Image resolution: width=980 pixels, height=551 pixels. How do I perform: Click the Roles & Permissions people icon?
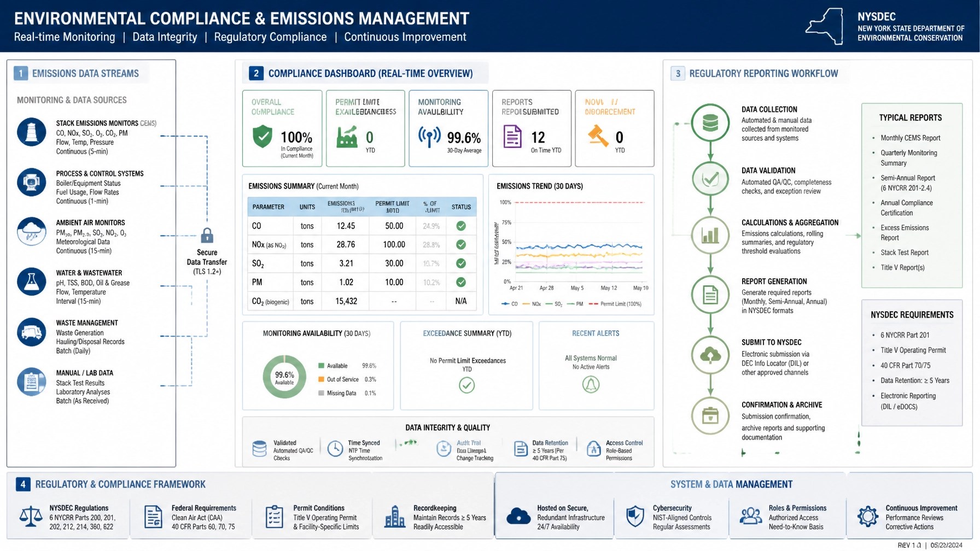(751, 516)
